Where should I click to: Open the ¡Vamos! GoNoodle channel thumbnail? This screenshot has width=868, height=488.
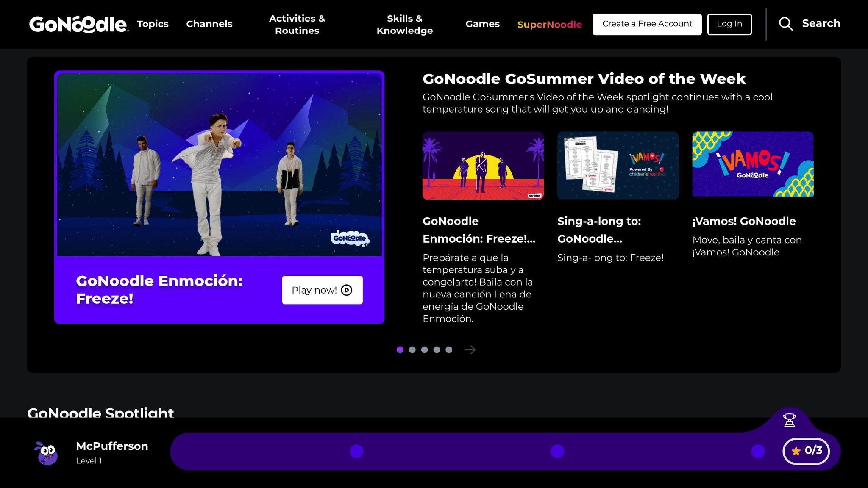(x=753, y=164)
